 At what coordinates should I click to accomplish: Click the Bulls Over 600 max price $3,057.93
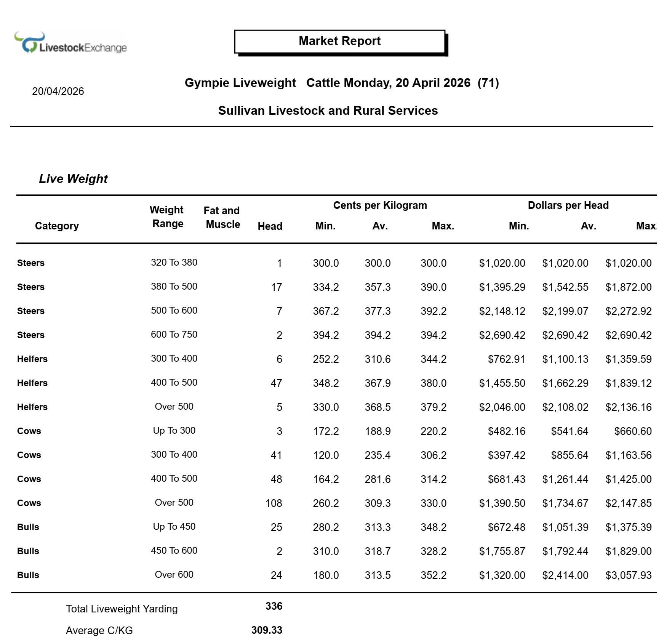tap(629, 575)
